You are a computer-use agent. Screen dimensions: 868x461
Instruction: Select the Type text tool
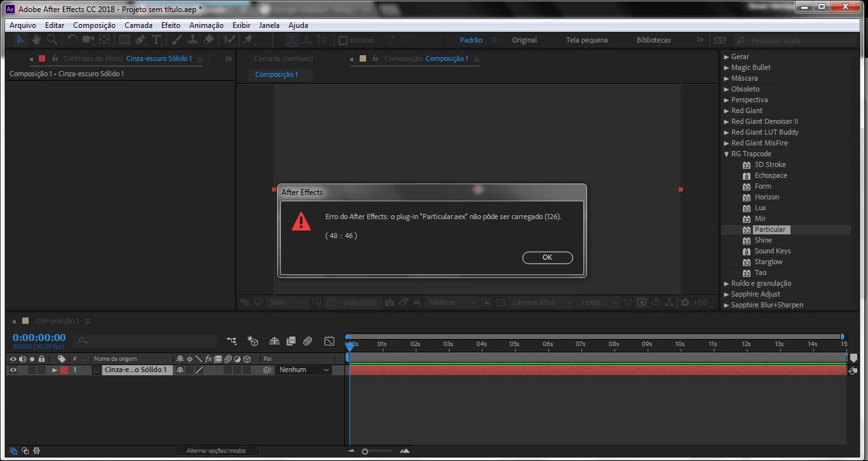tap(156, 40)
